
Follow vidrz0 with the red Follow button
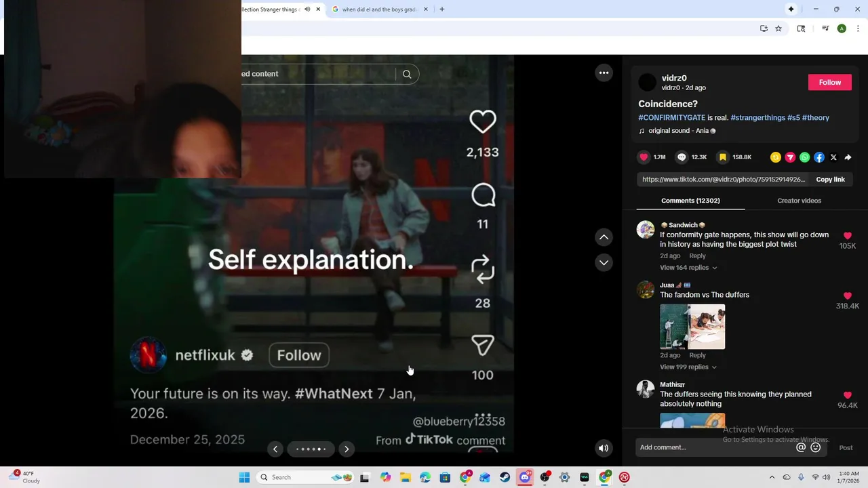click(x=830, y=82)
